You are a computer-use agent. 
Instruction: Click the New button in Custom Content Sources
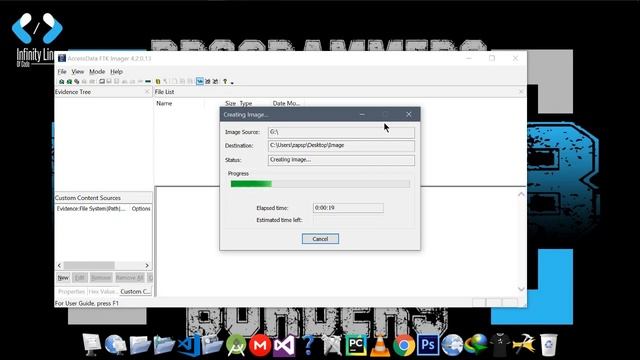(x=63, y=278)
